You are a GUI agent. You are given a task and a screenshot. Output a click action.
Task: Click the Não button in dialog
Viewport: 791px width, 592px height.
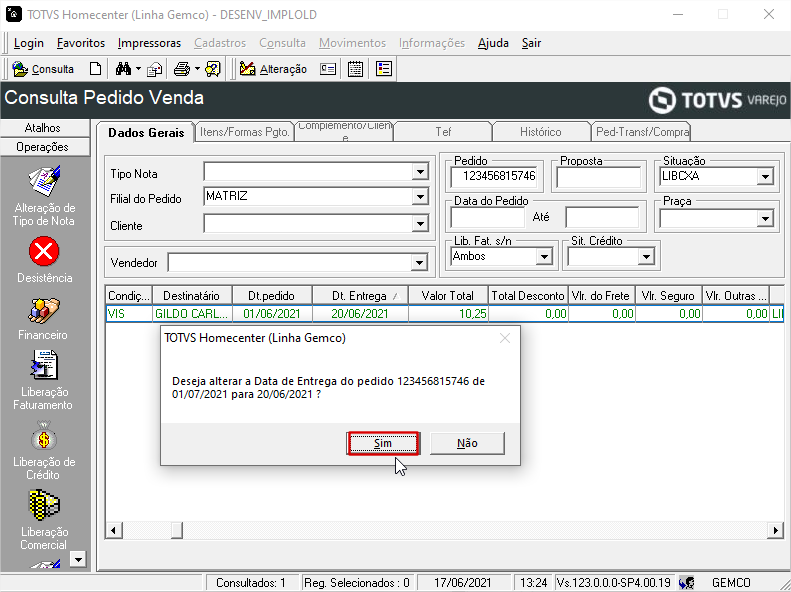pyautogui.click(x=467, y=443)
